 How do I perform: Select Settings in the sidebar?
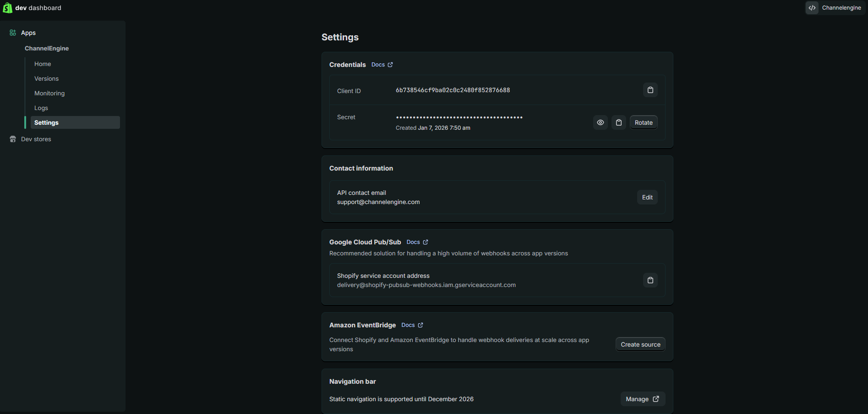point(75,122)
